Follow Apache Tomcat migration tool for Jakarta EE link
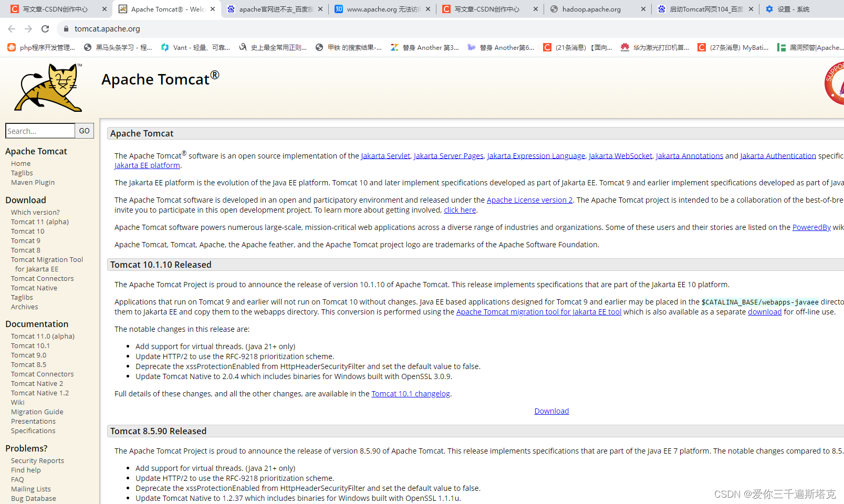Image resolution: width=844 pixels, height=504 pixels. click(539, 312)
